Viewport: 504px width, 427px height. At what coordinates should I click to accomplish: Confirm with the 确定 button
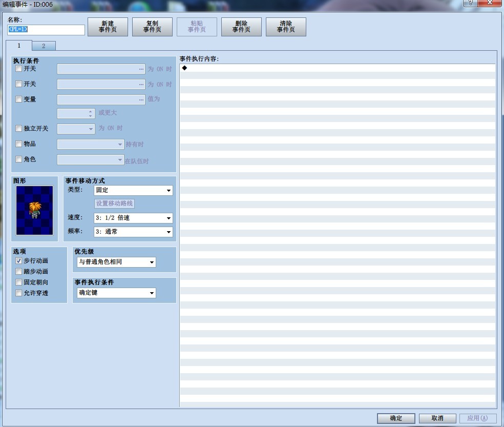point(396,418)
